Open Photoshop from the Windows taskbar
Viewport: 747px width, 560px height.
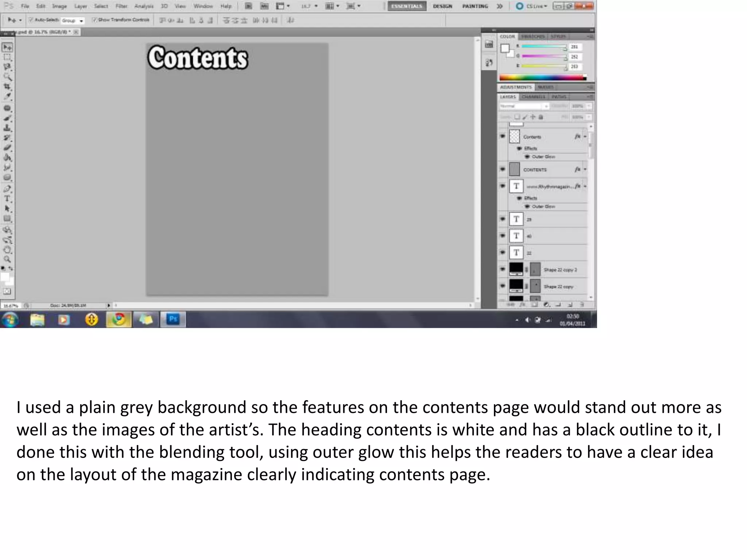(173, 319)
